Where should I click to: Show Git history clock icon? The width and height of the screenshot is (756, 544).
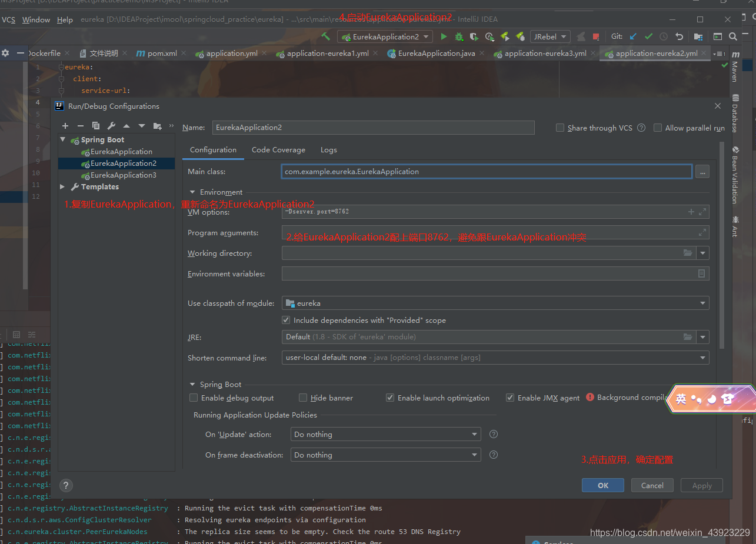664,36
